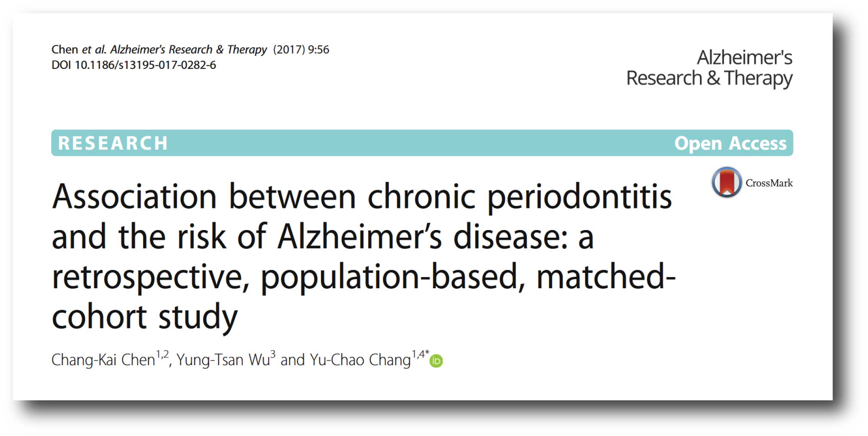Select author name Yu-Chao Chang
The image size is (868, 436).
tap(360, 360)
